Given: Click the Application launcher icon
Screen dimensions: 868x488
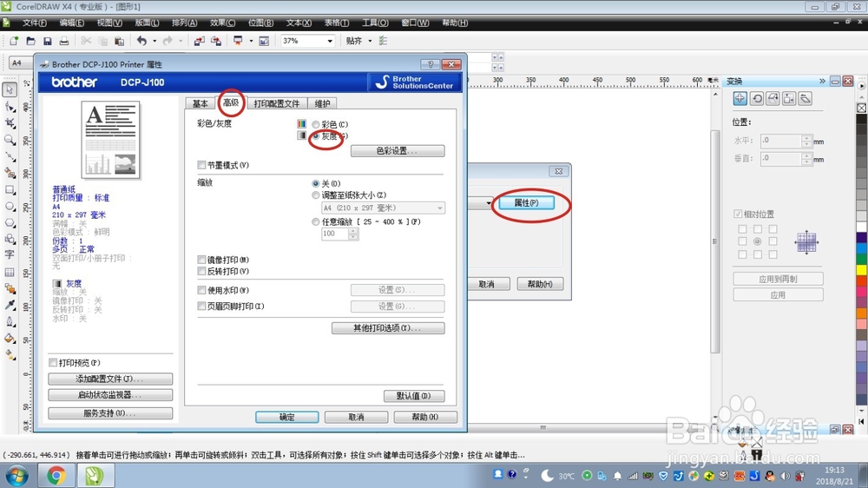Looking at the screenshot, I should pos(238,41).
